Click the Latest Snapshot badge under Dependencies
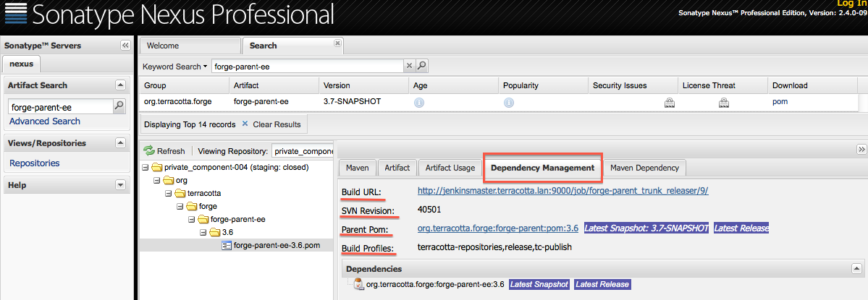The height and width of the screenshot is (300, 868). point(539,284)
